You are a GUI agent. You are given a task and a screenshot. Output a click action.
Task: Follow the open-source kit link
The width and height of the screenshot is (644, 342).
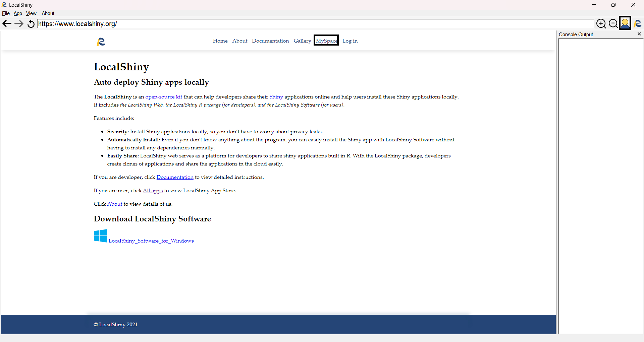coord(164,97)
